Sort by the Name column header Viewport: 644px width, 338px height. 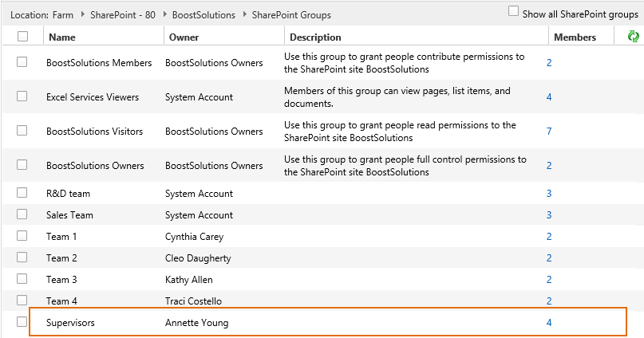61,37
